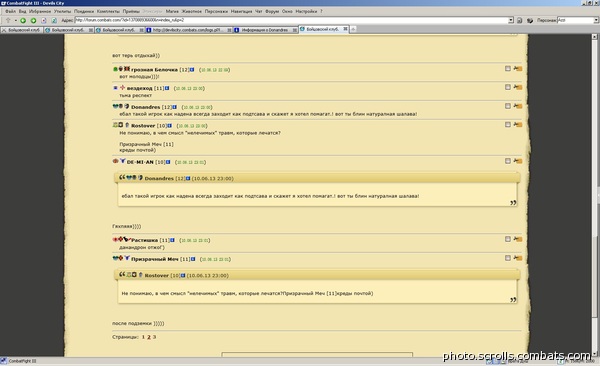Viewport: 600px width, 366px height.
Task: Click the clan icon before DE-MI-AN's name
Action: point(122,161)
